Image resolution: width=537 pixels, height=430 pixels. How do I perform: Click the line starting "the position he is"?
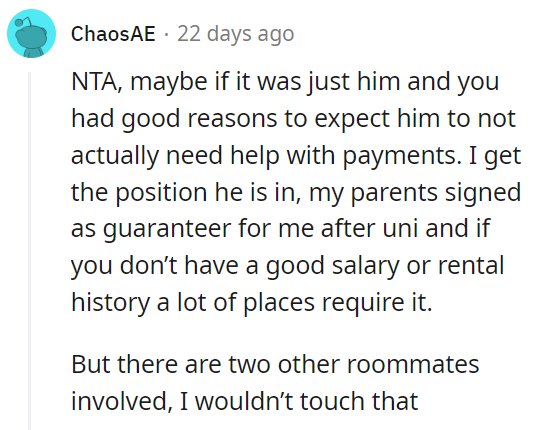point(296,193)
